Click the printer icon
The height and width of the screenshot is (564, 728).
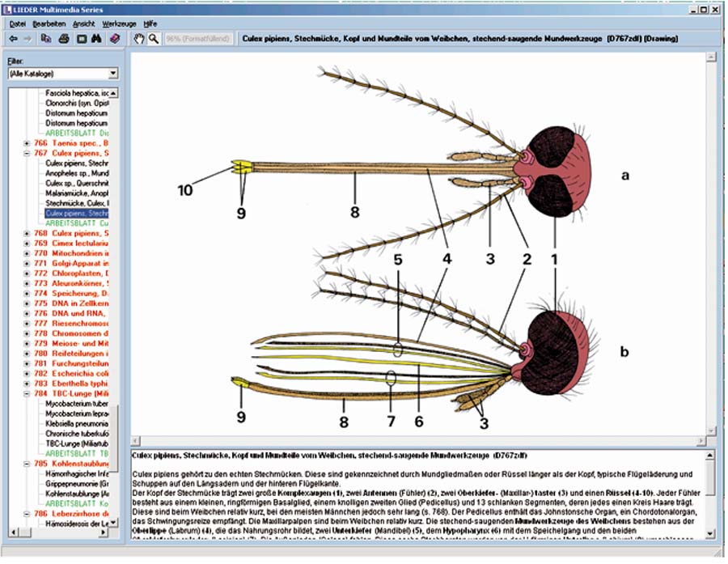click(63, 38)
